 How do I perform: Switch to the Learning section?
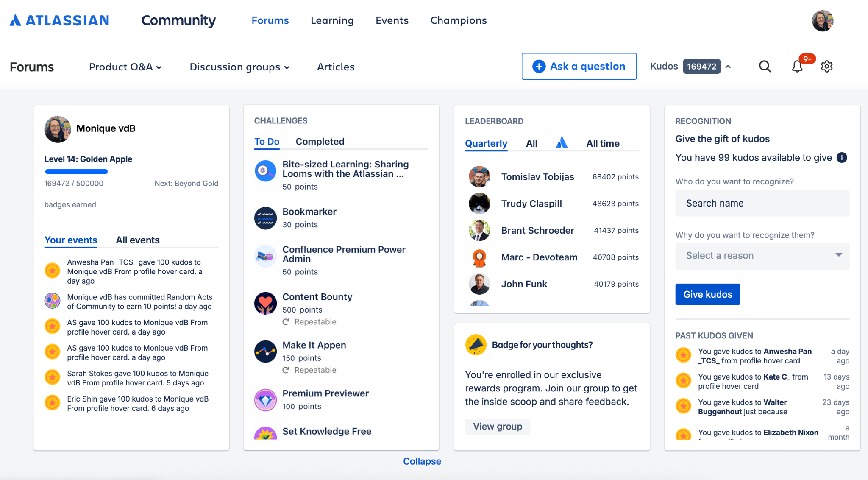tap(332, 20)
